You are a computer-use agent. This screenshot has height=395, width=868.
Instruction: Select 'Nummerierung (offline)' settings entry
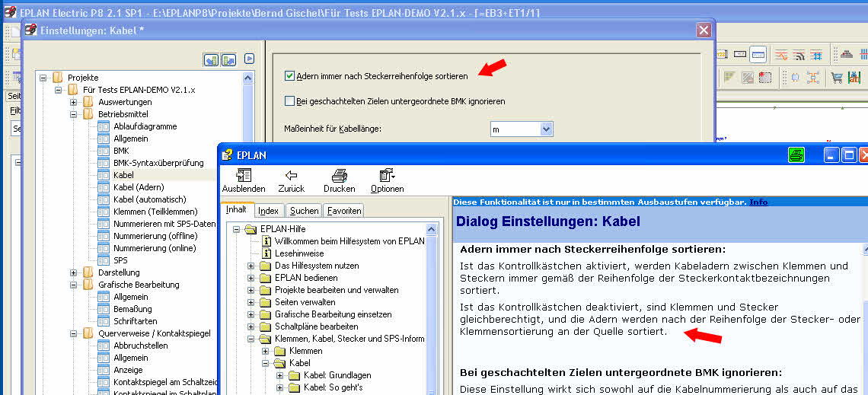(155, 236)
